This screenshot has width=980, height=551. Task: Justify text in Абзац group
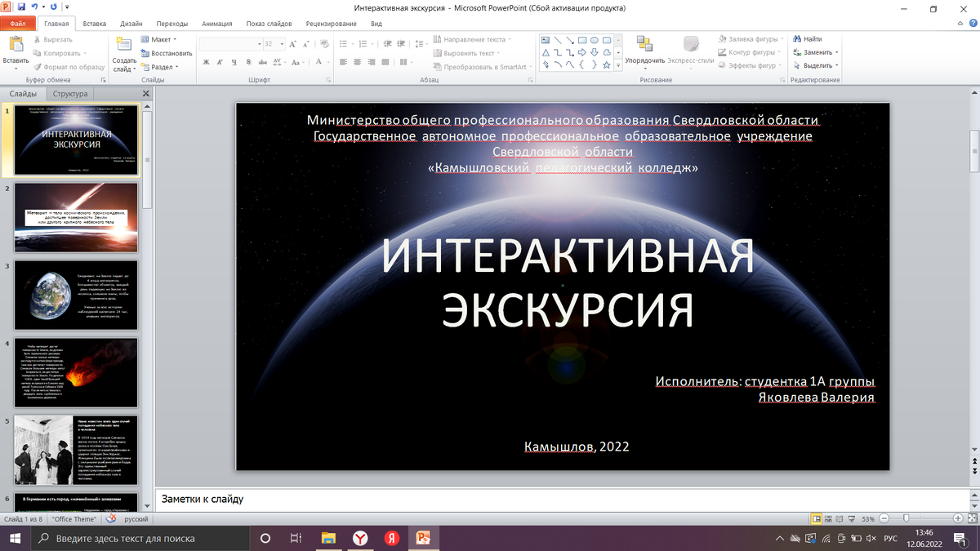click(x=385, y=62)
